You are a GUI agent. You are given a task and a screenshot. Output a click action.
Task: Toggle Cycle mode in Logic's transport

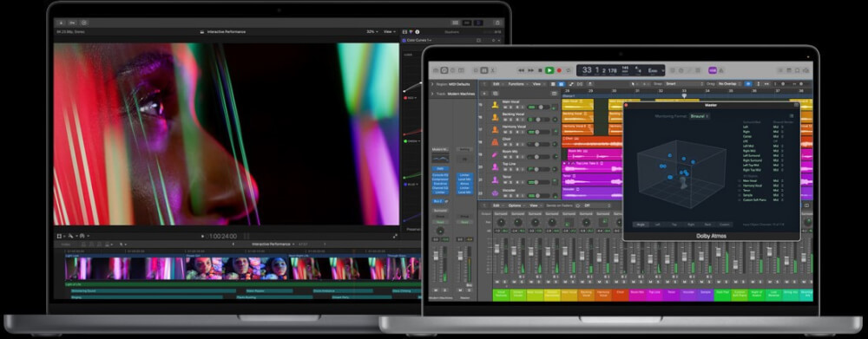click(x=568, y=70)
